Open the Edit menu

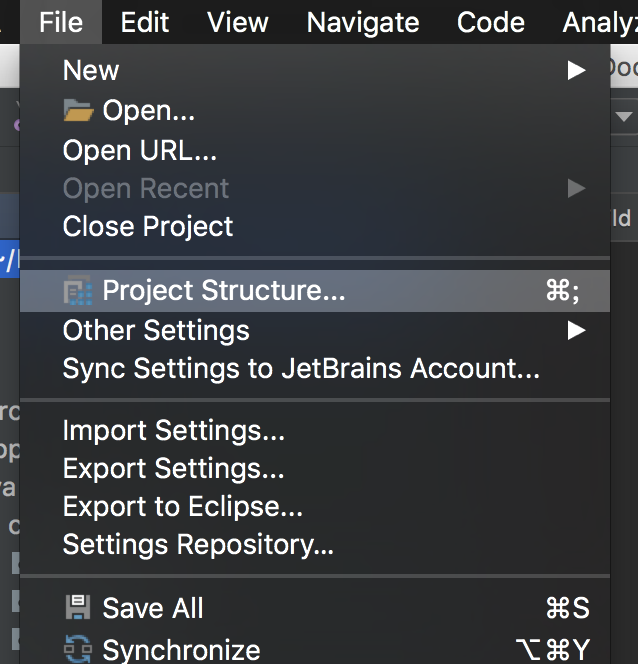point(144,22)
